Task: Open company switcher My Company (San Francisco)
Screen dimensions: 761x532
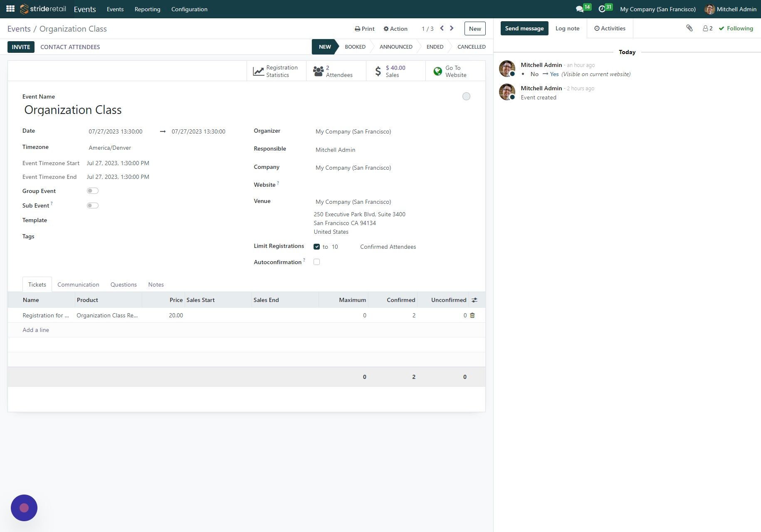Action: coord(657,9)
